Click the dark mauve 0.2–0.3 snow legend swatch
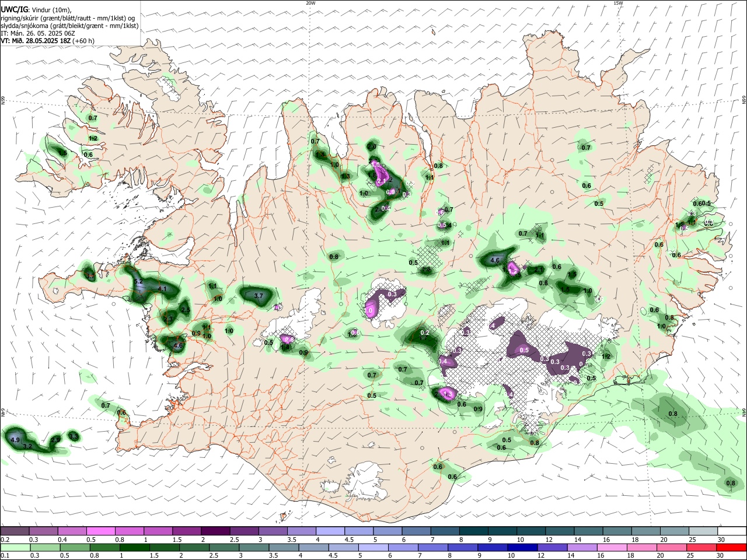This screenshot has height=560, width=747. (x=15, y=531)
